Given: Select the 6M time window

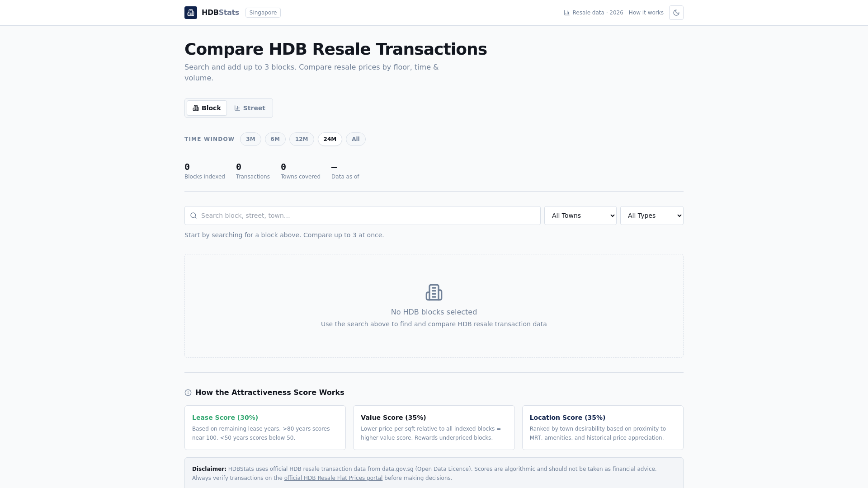Looking at the screenshot, I should [275, 139].
